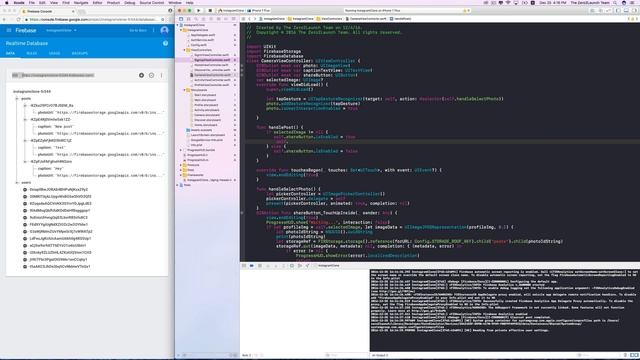The height and width of the screenshot is (360, 640).
Task: Click the remove minus icon beside database URL
Action: click(x=151, y=75)
